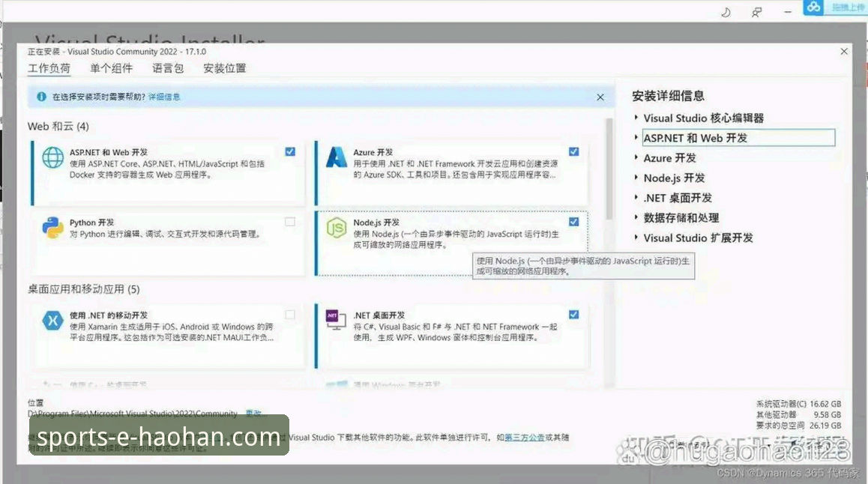Expand Azure 开发 in install details

(636, 157)
